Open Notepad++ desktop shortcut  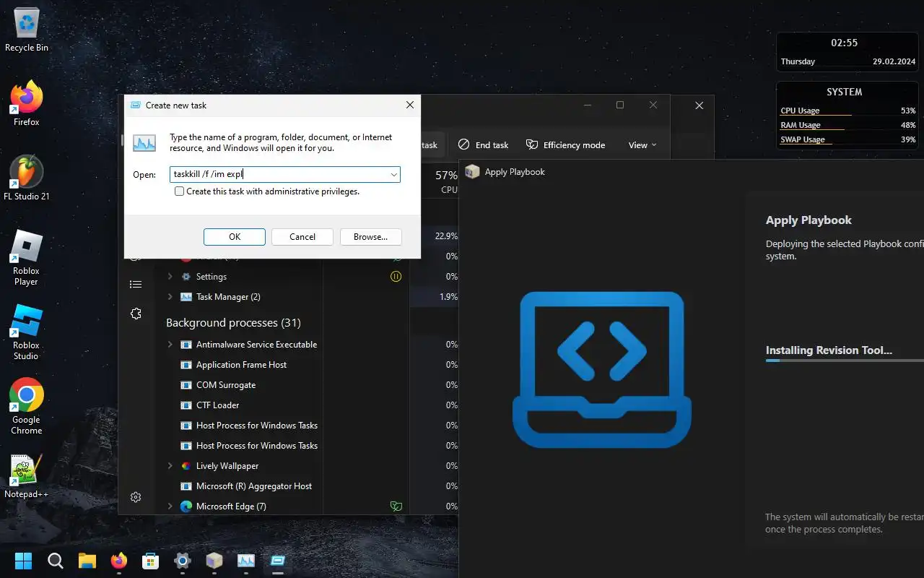26,477
